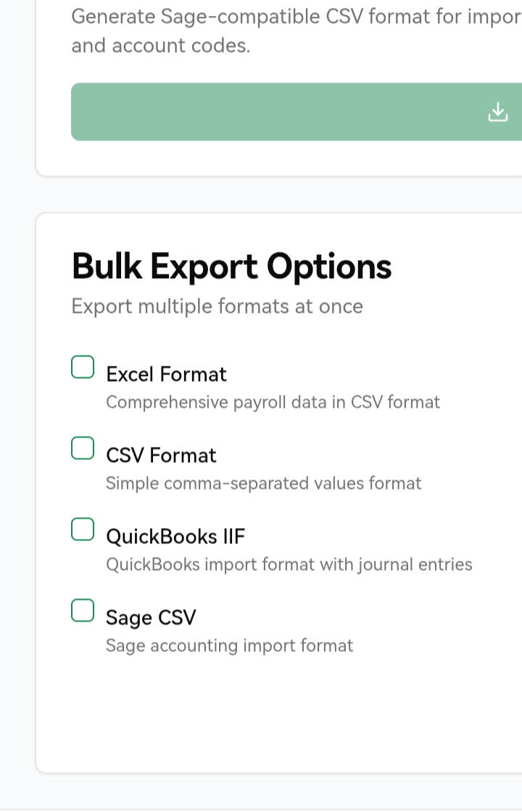Screen dimensions: 522x812
Task: Click 'Simple comma-separated values format' description
Action: 263,483
